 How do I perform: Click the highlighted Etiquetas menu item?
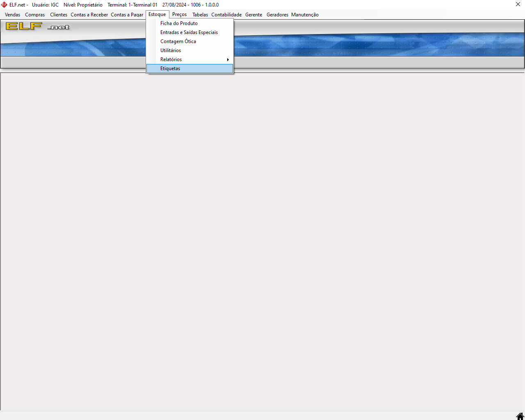189,68
